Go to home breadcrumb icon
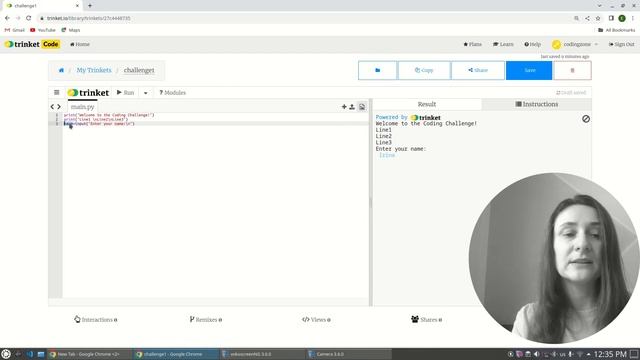Screen dimensions: 640x360 tap(61, 70)
